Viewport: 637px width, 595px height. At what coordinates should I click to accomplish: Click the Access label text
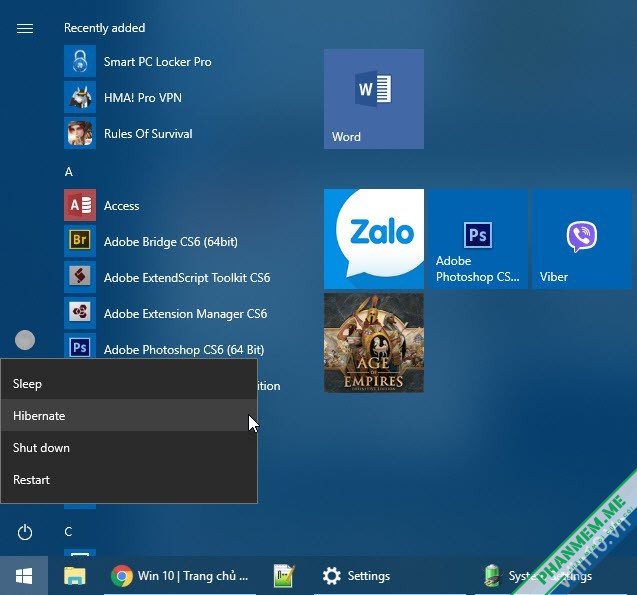coord(121,206)
